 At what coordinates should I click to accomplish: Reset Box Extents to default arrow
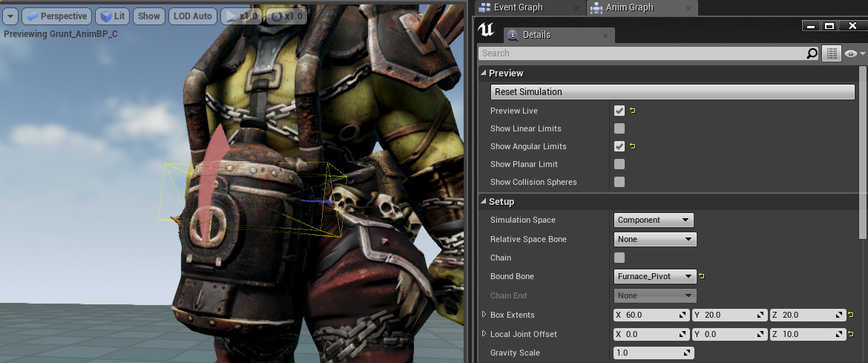[851, 315]
